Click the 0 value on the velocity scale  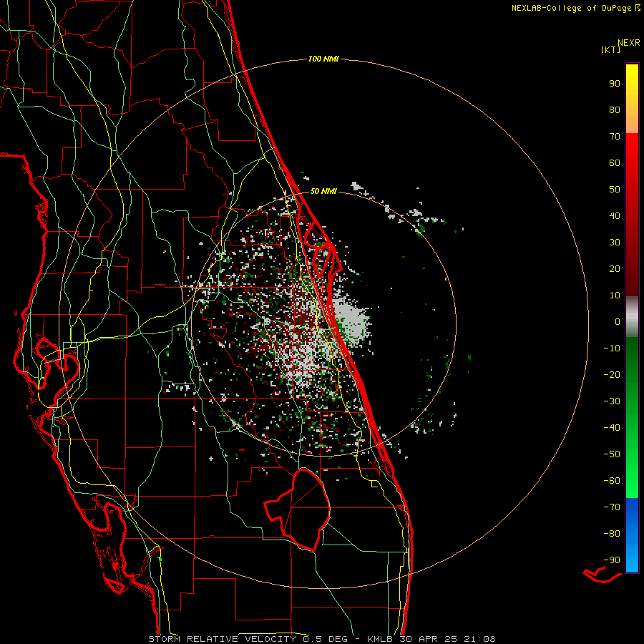click(x=618, y=322)
